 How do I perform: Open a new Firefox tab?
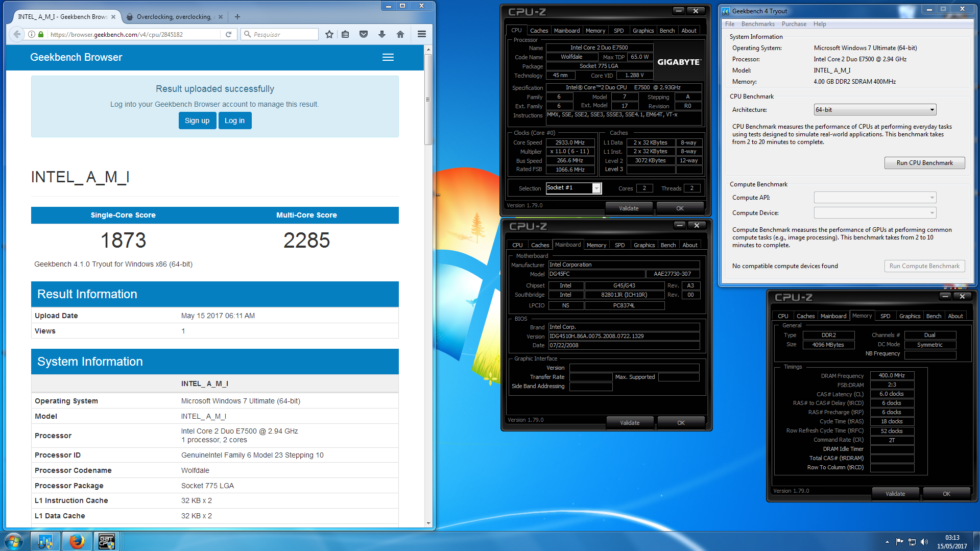(x=237, y=17)
